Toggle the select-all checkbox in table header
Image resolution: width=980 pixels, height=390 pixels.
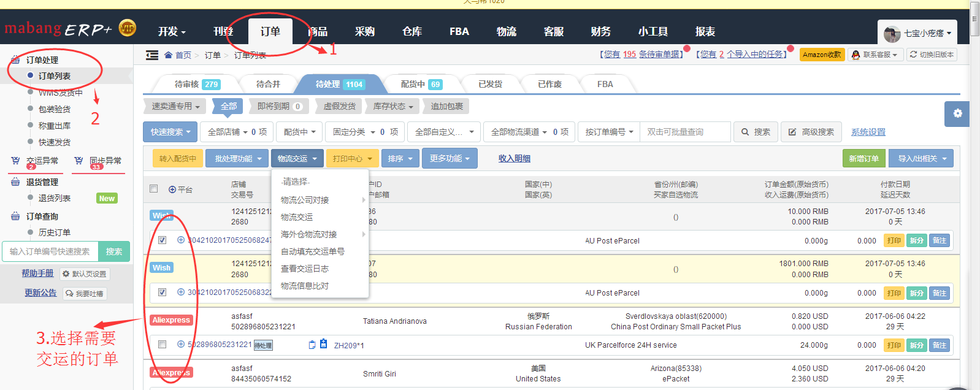[154, 189]
